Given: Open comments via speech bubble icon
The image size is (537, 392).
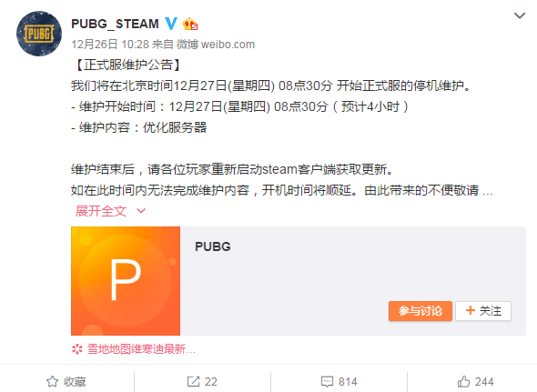Looking at the screenshot, I should coord(327,382).
